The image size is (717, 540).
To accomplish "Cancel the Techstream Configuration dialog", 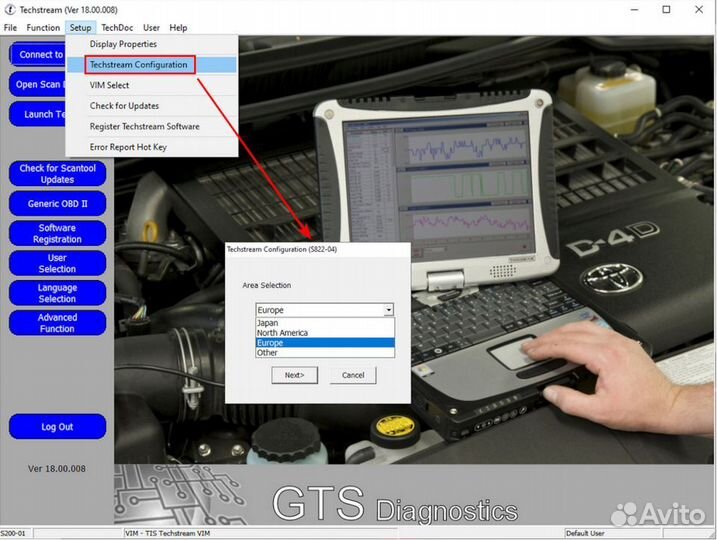I will click(x=353, y=375).
